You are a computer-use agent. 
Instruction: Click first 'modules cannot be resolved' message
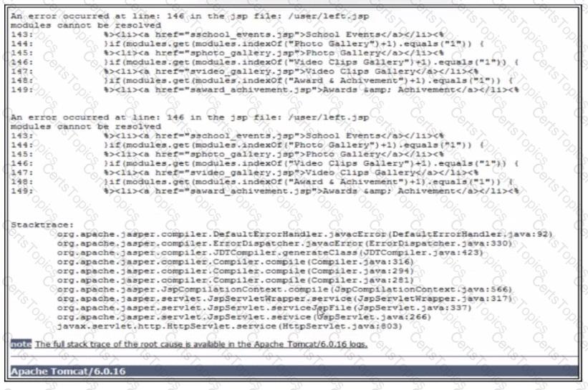(86, 26)
